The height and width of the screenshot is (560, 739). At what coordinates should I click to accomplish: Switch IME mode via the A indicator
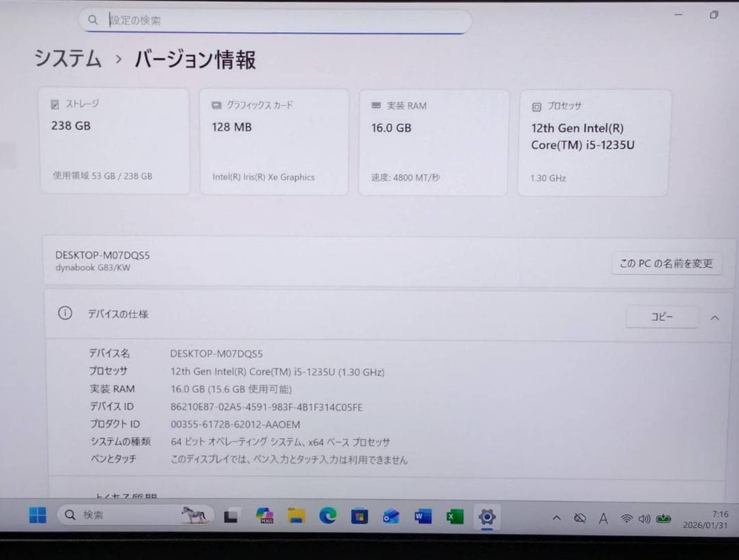[x=604, y=519]
